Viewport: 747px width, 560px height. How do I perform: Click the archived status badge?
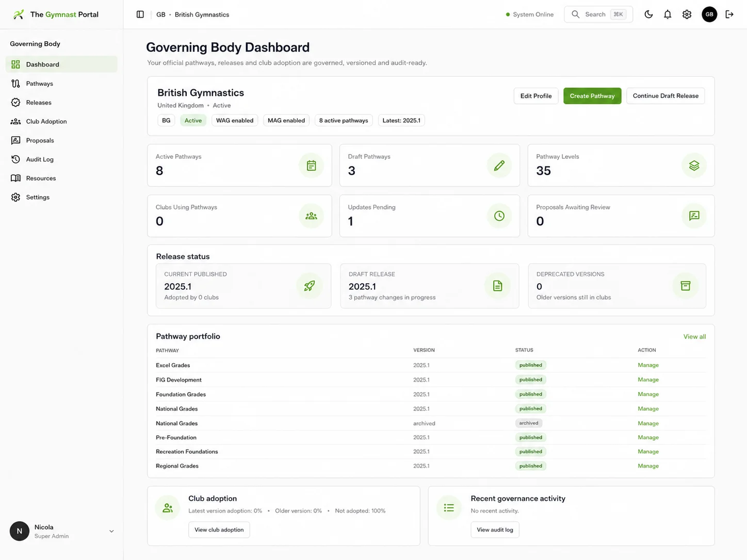(529, 423)
